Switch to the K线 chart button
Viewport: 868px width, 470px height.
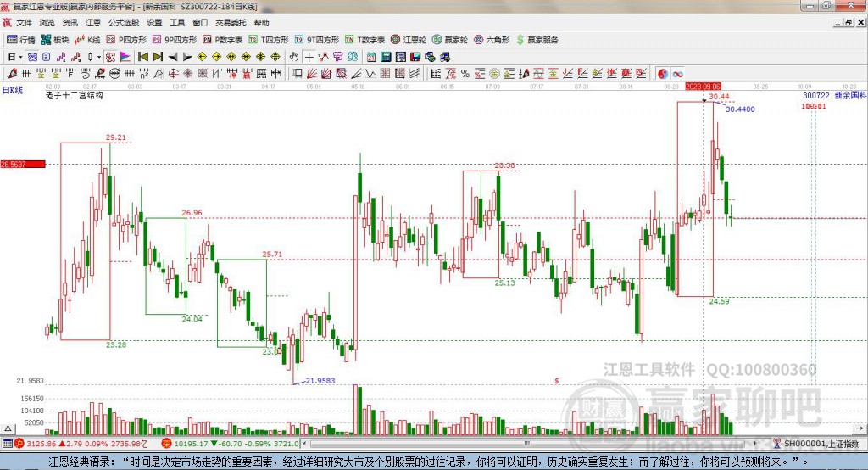87,39
